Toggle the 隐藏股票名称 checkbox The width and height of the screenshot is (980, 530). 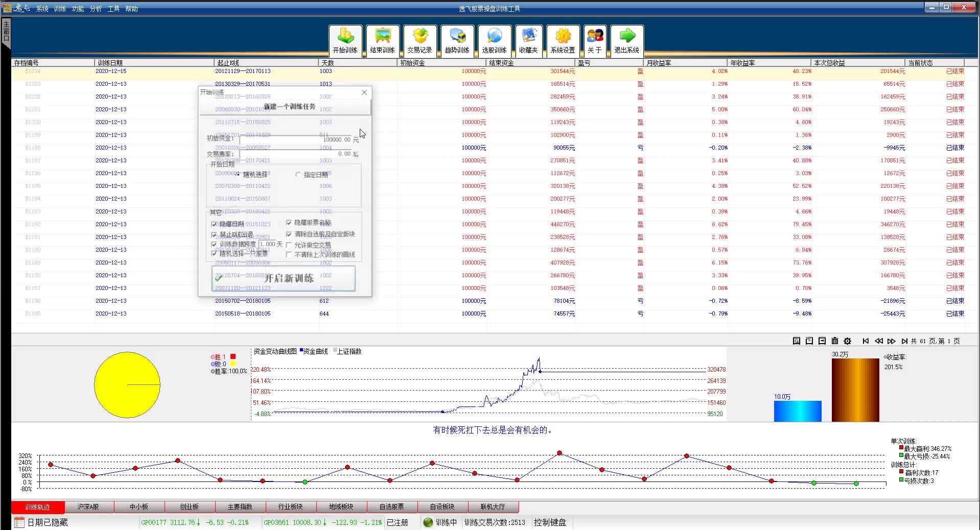(x=289, y=223)
